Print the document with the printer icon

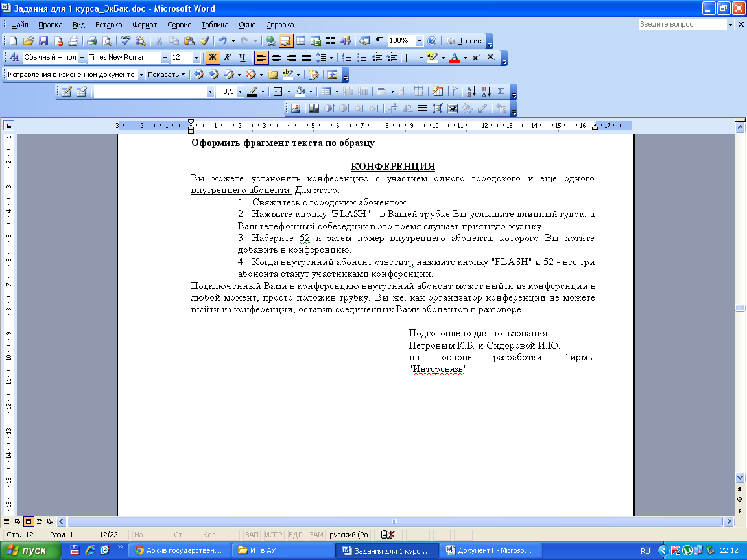pyautogui.click(x=92, y=41)
